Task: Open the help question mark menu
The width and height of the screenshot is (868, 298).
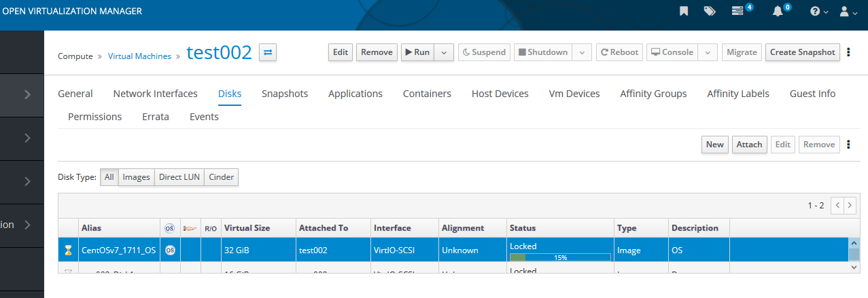Action: pos(818,12)
